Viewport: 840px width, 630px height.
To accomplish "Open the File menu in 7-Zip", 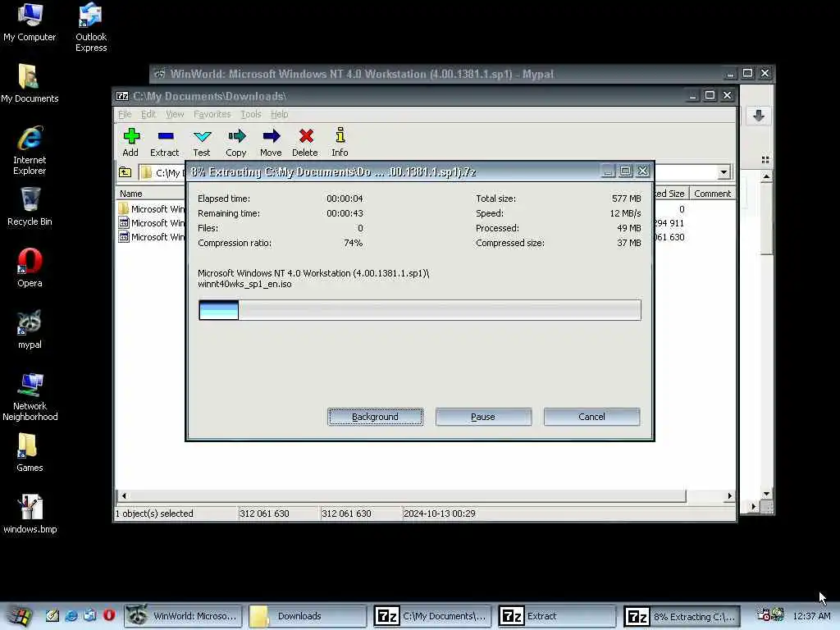I will click(x=125, y=114).
